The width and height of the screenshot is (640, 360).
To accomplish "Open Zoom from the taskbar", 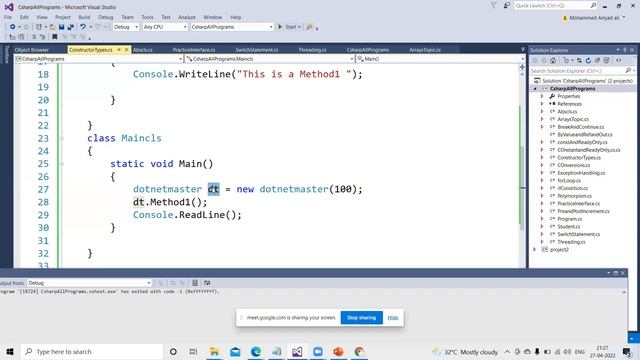I will (x=318, y=351).
